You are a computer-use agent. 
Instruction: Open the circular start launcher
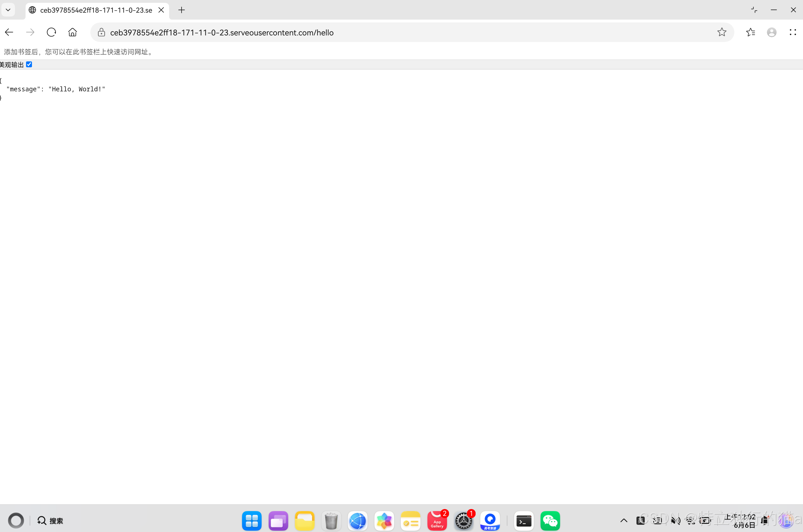[x=16, y=520]
